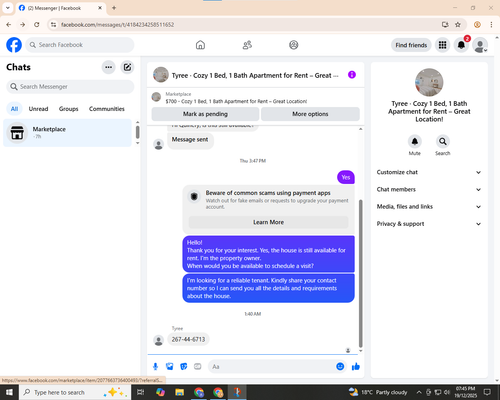This screenshot has width=500, height=400.
Task: Send a thumbs-up like
Action: coord(356,367)
